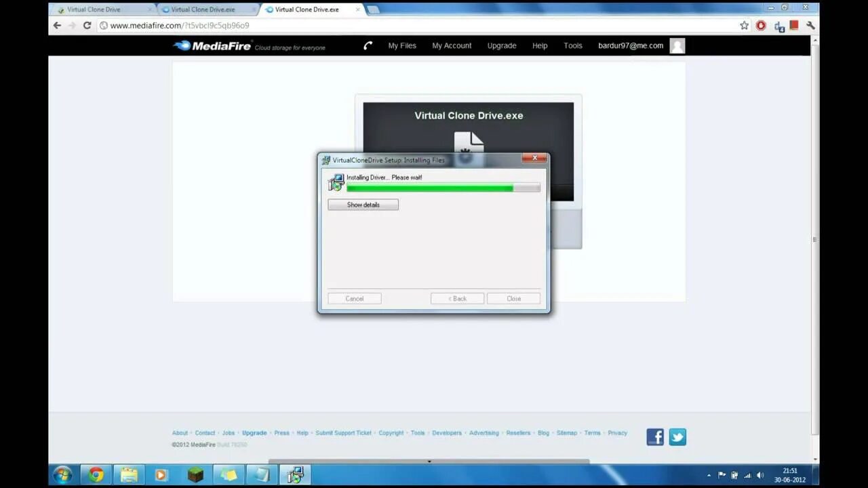
Task: Open the Terms footer link
Action: 592,432
